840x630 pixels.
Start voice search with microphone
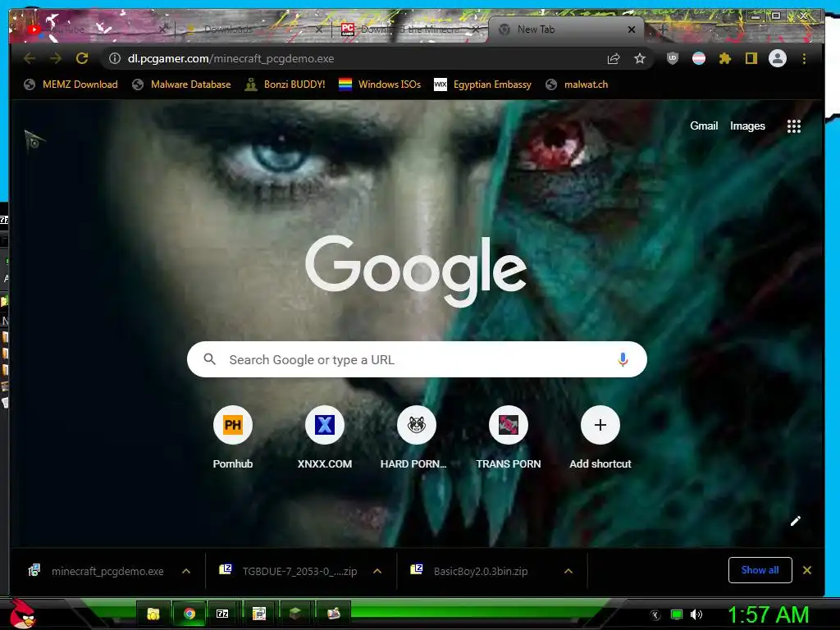(623, 359)
